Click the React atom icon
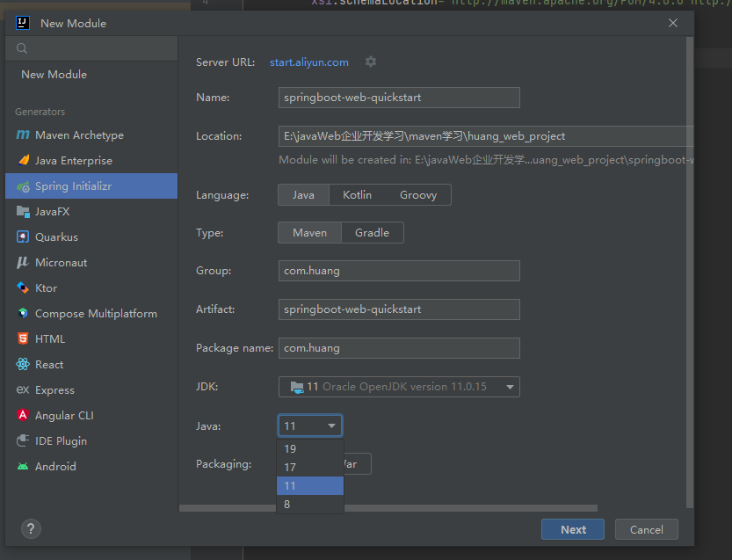 (23, 364)
